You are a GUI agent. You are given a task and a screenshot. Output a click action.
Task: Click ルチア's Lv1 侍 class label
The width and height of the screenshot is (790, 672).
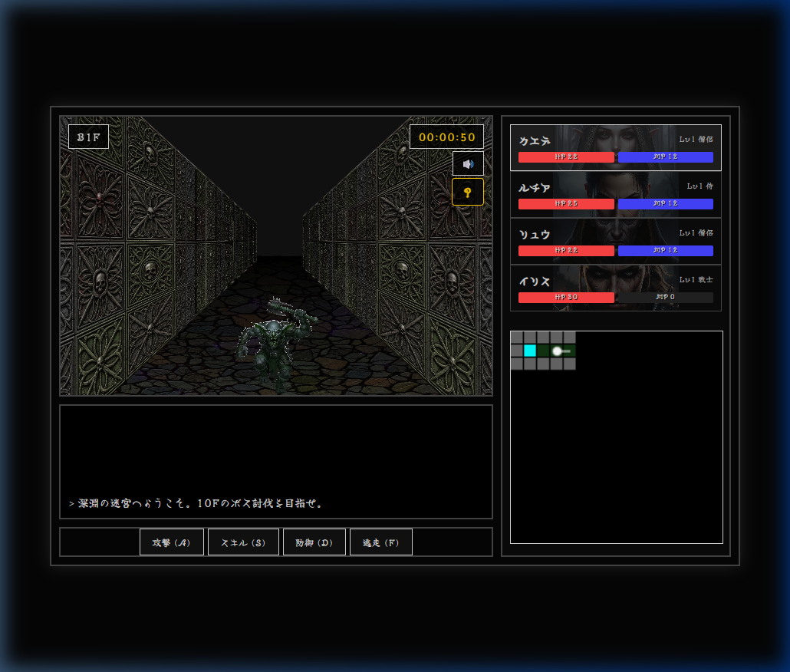pos(699,186)
